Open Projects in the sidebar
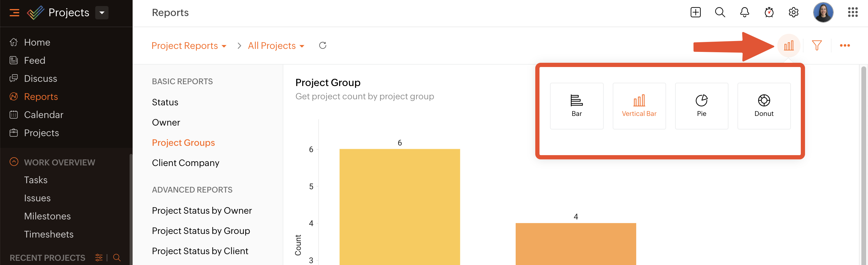 pos(42,133)
